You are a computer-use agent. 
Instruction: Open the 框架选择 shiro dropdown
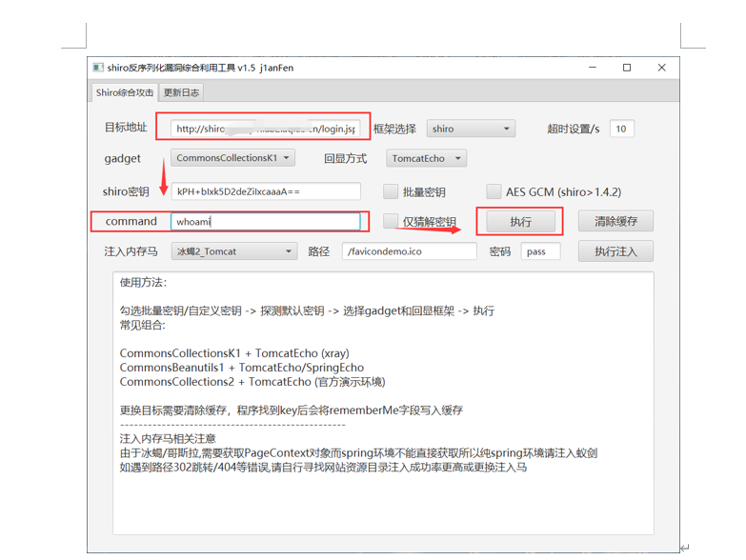coord(471,129)
